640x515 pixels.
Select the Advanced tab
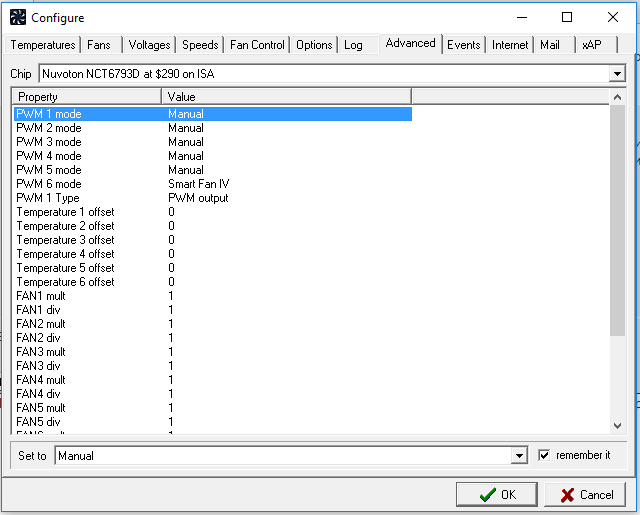click(411, 43)
